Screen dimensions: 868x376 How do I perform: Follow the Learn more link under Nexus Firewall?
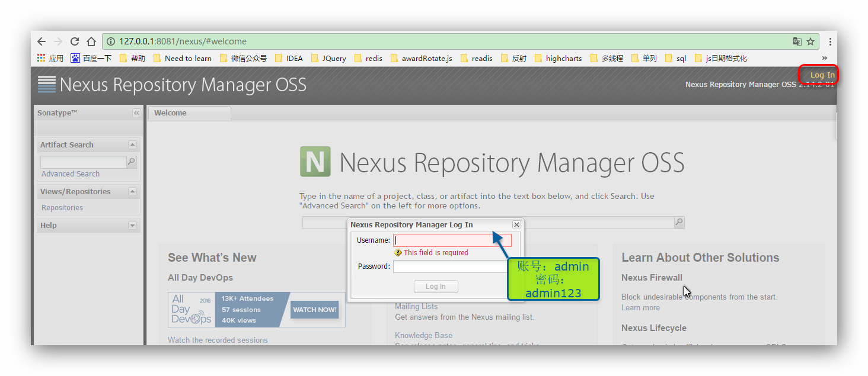640,308
